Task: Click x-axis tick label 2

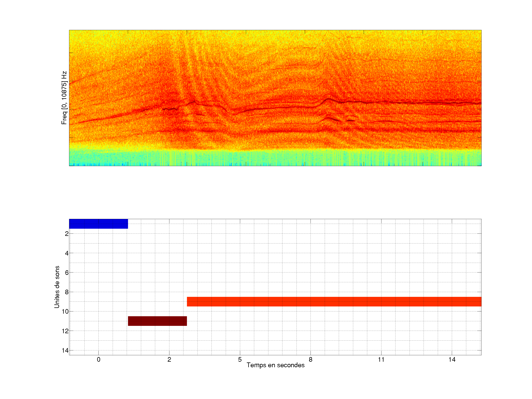Action: [169, 359]
